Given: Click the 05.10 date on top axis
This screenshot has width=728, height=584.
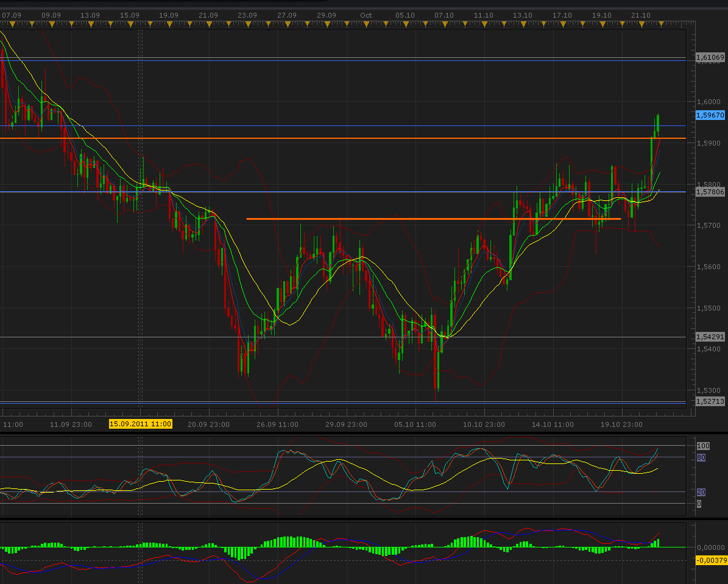Looking at the screenshot, I should (x=405, y=15).
